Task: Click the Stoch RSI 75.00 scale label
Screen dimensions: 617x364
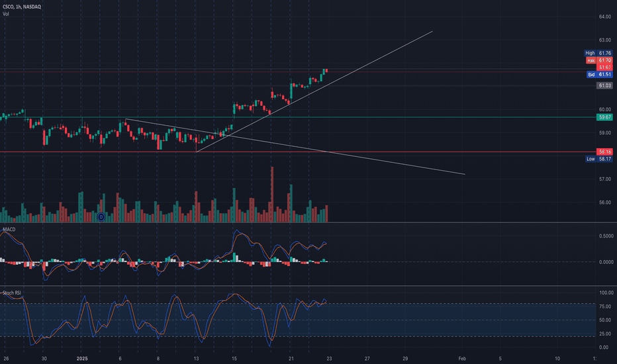Action: (605, 306)
